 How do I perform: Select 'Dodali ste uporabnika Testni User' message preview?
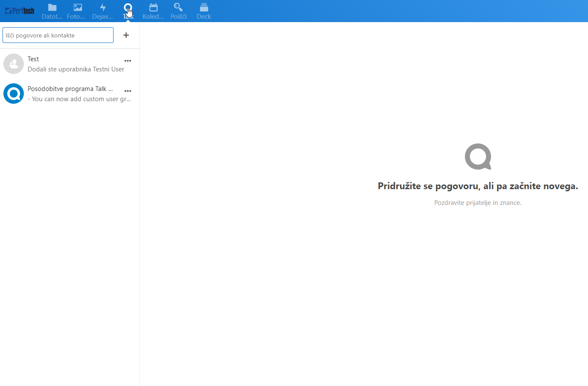[76, 69]
